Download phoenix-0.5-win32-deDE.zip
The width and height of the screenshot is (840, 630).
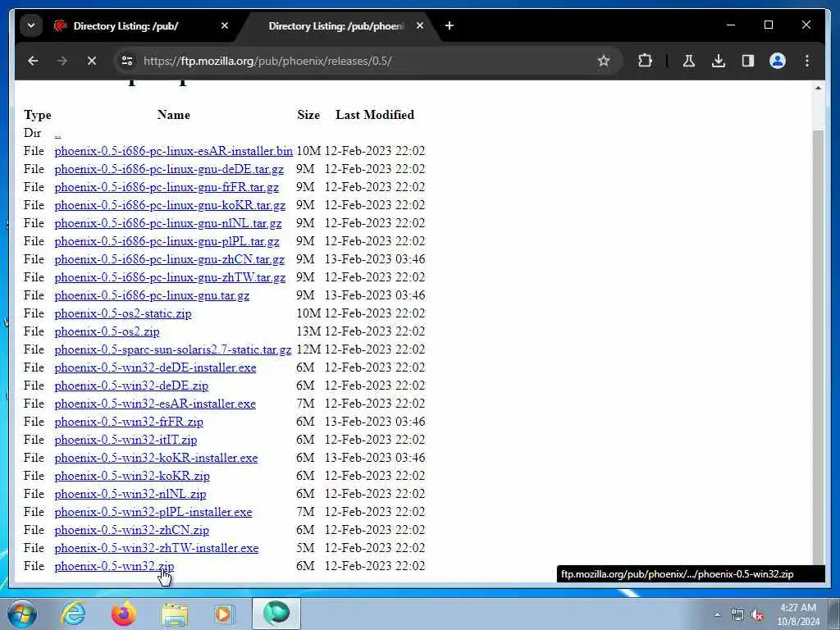tap(131, 386)
